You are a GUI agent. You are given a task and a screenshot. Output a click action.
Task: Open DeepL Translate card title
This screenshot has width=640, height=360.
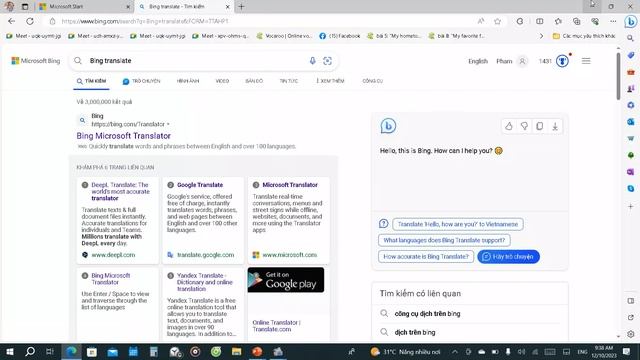click(x=120, y=191)
